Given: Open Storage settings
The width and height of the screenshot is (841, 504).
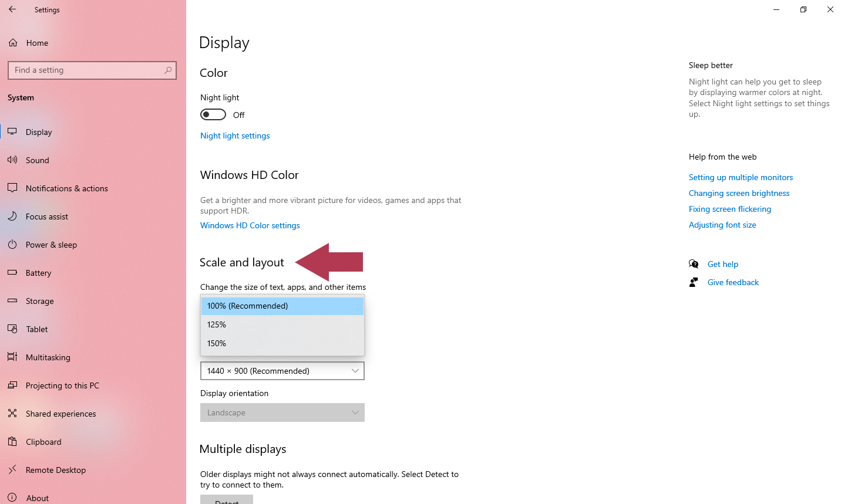Looking at the screenshot, I should click(39, 300).
